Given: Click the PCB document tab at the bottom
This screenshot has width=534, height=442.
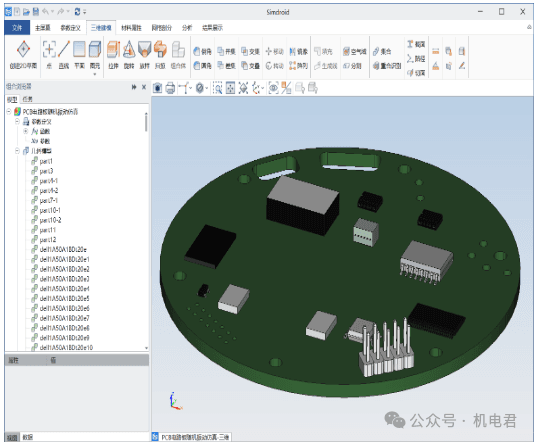Looking at the screenshot, I should (x=192, y=437).
